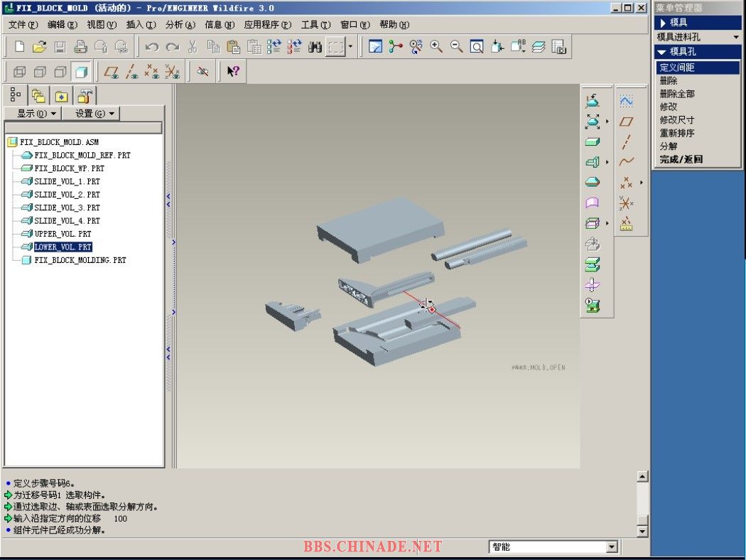Screen dimensions: 746x560
Task: Open the Folder Browser tab
Action: [x=38, y=96]
